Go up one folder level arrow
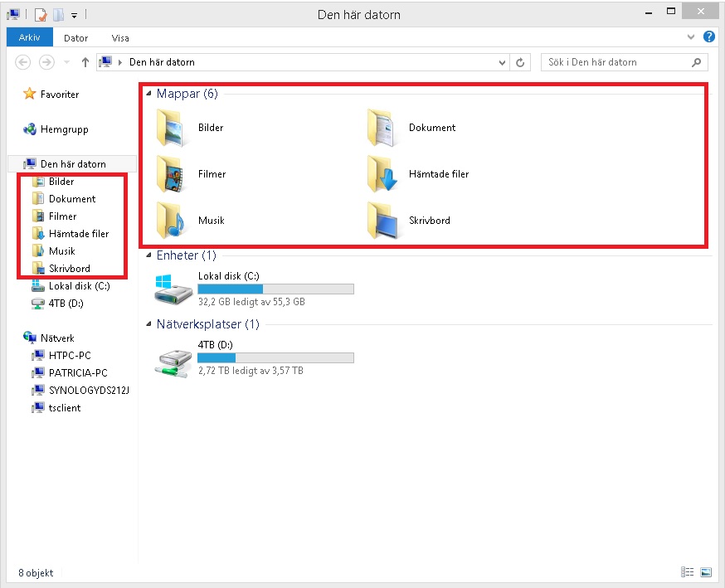This screenshot has height=588, width=725. [x=85, y=62]
